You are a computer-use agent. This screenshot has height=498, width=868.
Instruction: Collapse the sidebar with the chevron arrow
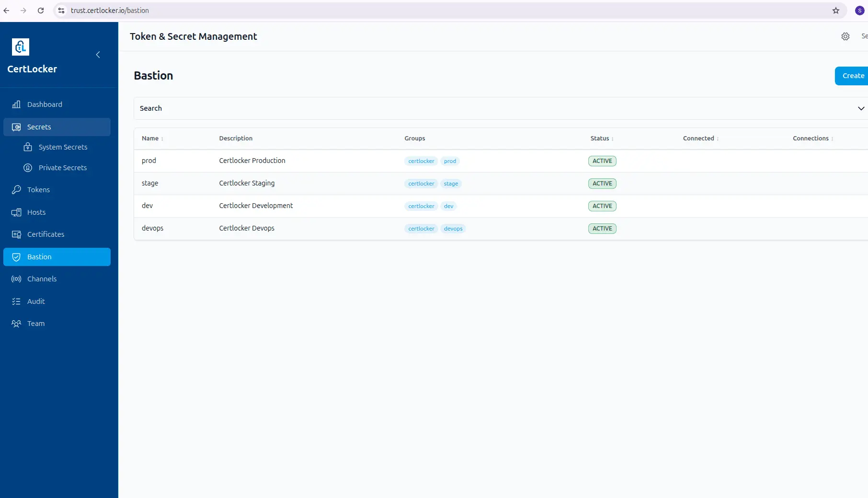click(x=98, y=55)
